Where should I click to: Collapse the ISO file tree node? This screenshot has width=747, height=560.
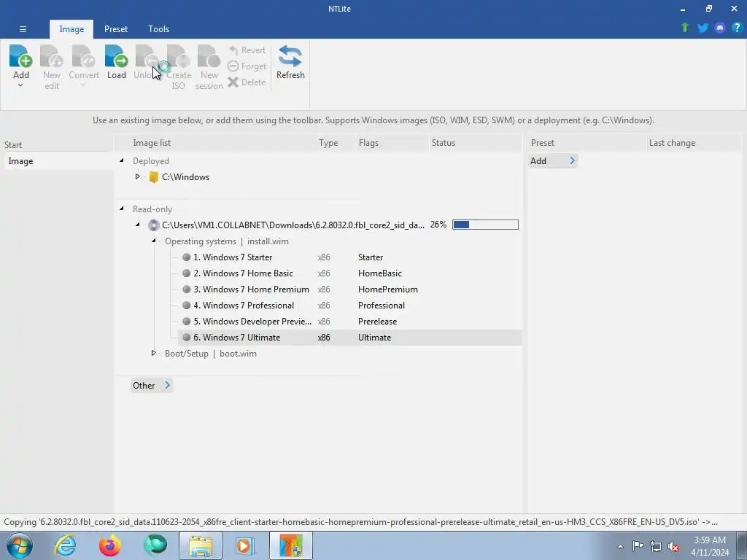(x=138, y=225)
